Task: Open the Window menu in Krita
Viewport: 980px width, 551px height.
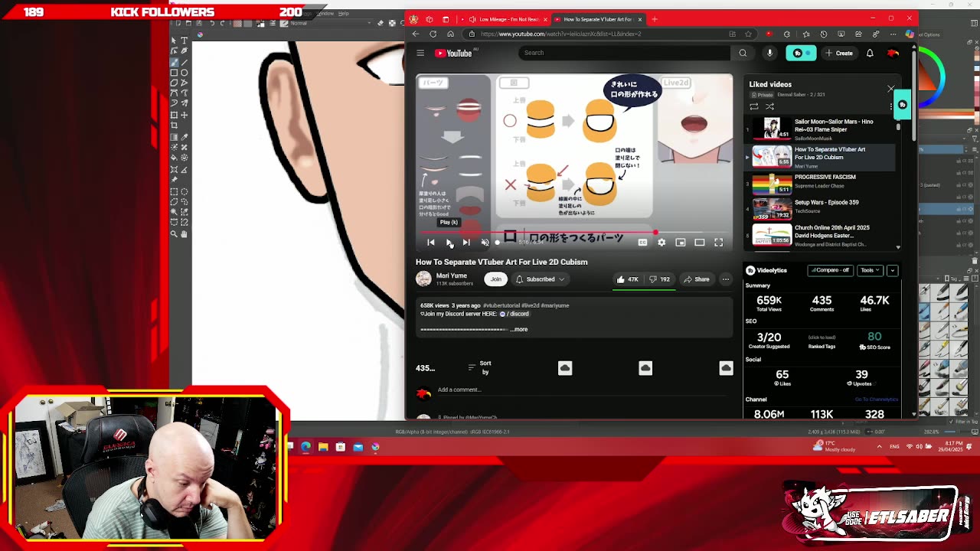Action: click(x=325, y=13)
